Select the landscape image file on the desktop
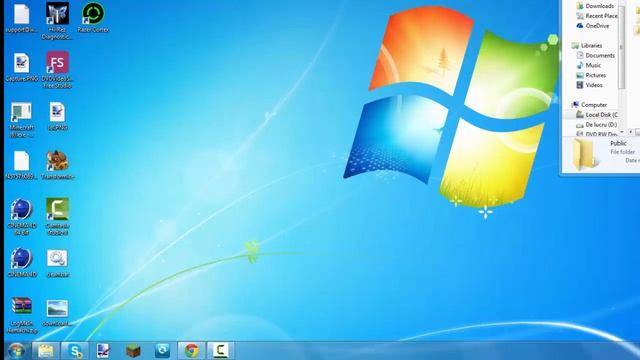640x360 pixels. pos(57,312)
